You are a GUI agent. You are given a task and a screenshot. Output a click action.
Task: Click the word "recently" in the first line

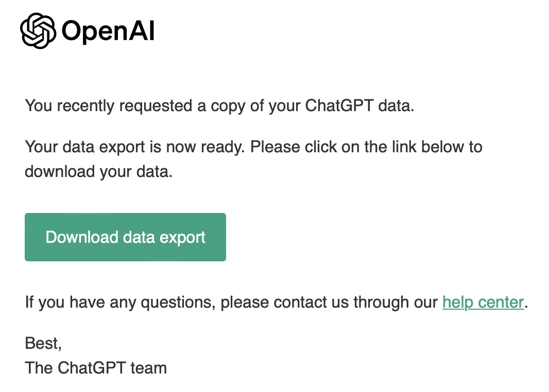tap(86, 106)
